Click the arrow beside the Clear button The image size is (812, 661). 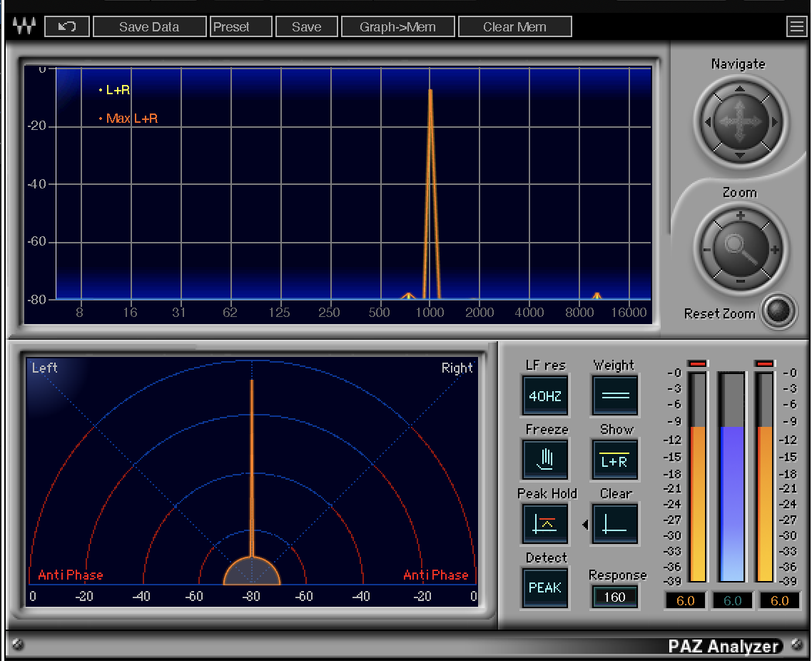pos(585,525)
